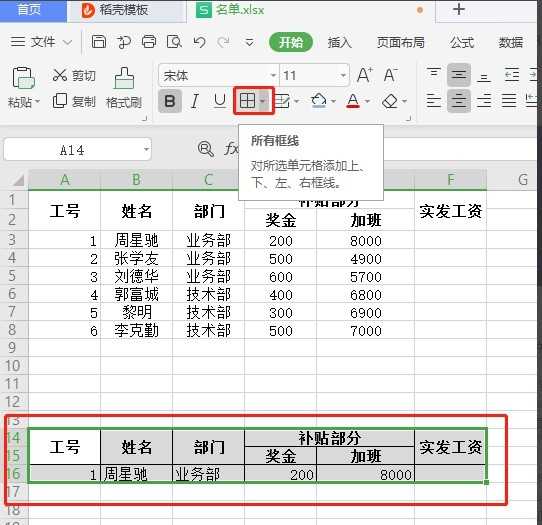Apply the fill color bucket
The image size is (542, 525).
318,101
